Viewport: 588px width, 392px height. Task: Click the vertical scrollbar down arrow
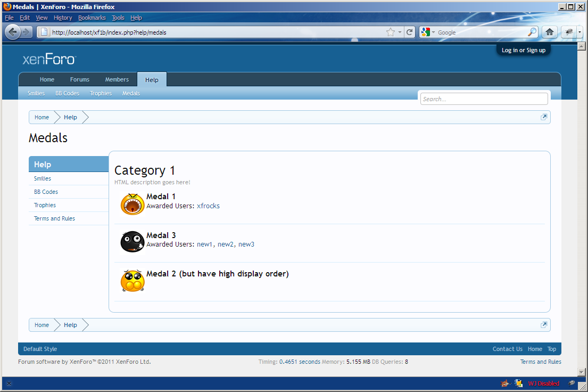click(x=582, y=372)
